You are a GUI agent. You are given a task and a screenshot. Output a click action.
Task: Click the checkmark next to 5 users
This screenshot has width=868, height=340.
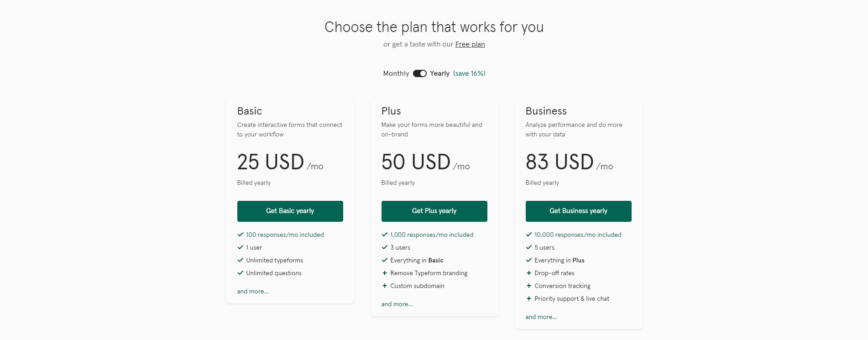(x=529, y=247)
